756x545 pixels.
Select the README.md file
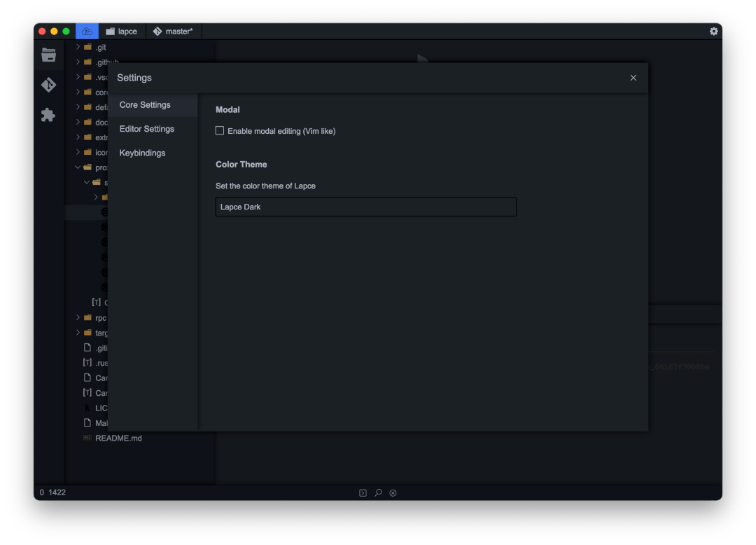pyautogui.click(x=117, y=438)
